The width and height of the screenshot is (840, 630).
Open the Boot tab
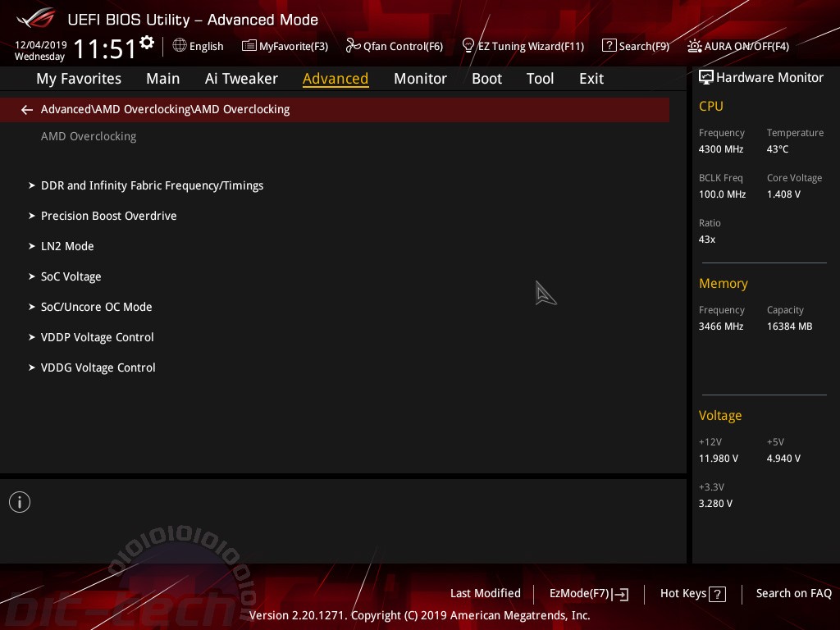point(486,79)
